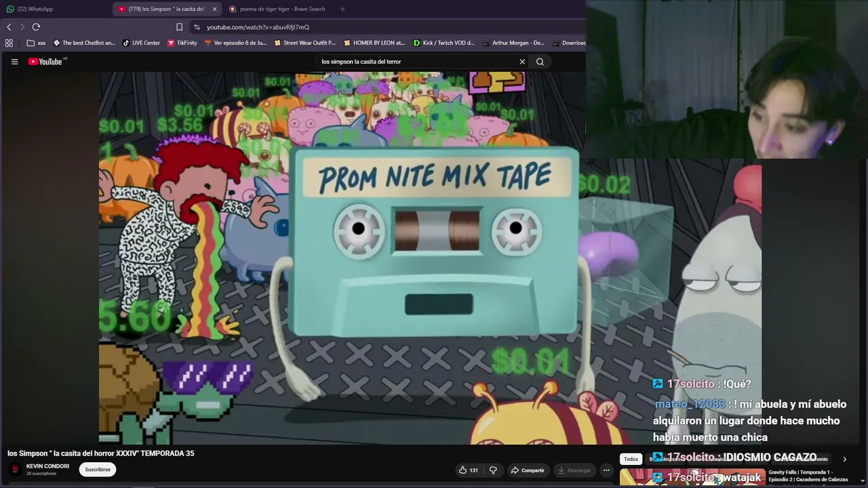
Task: Open a new browser tab
Action: tap(342, 9)
